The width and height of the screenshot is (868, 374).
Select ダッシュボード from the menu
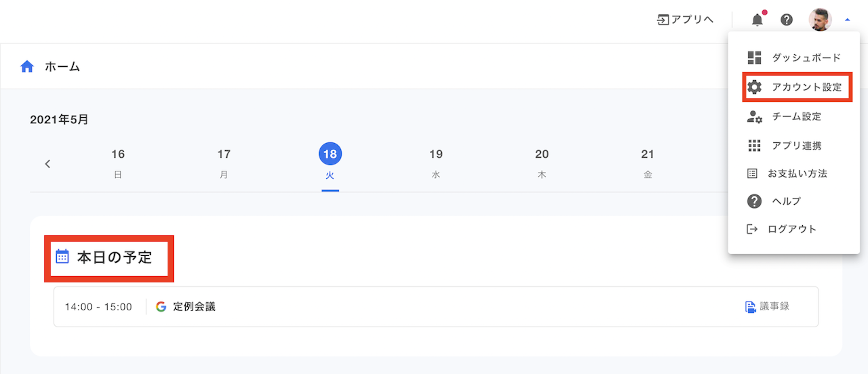pyautogui.click(x=805, y=58)
